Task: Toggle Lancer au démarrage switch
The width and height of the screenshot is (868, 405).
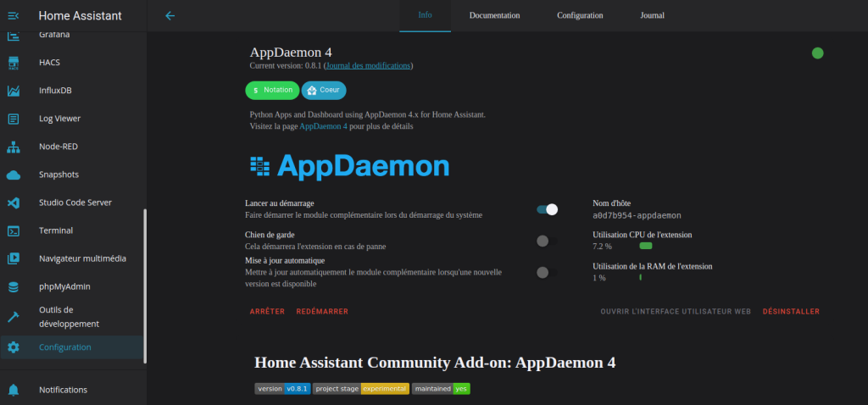Action: 547,209
